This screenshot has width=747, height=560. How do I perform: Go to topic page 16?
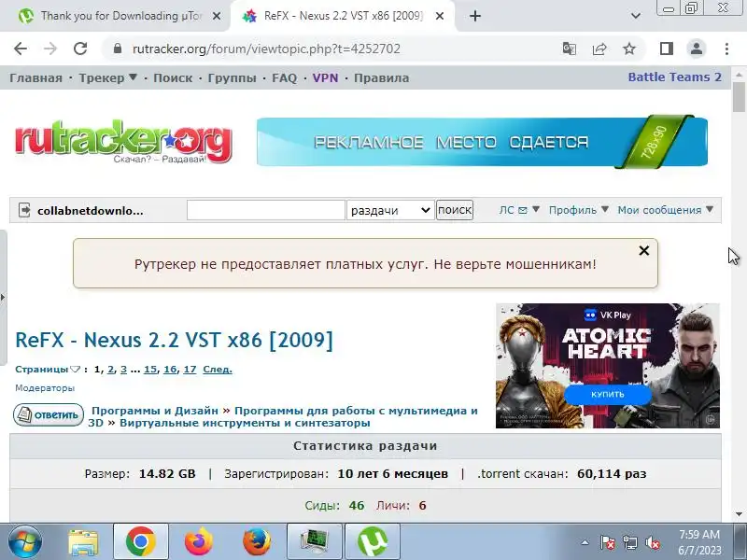tap(170, 369)
